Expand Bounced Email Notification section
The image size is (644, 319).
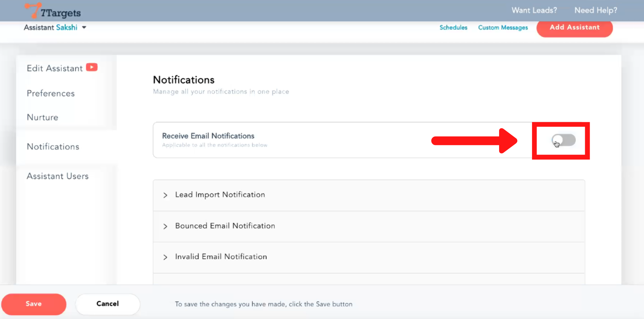(x=225, y=226)
